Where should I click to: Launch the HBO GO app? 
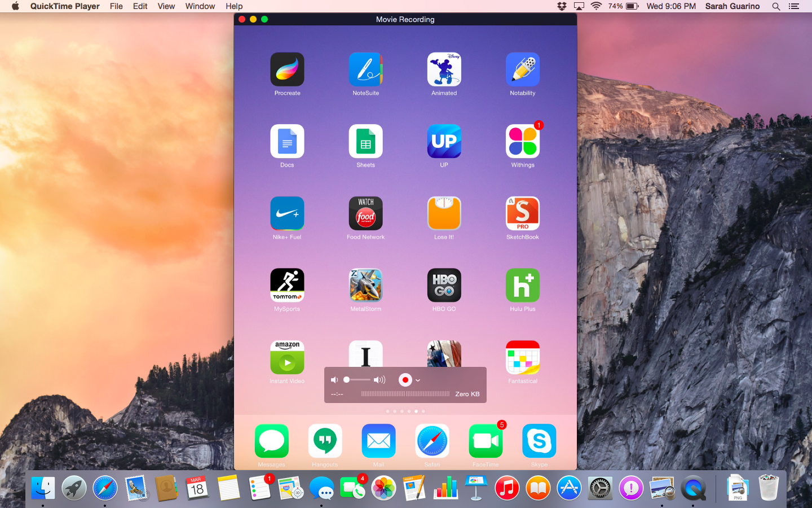pos(444,285)
